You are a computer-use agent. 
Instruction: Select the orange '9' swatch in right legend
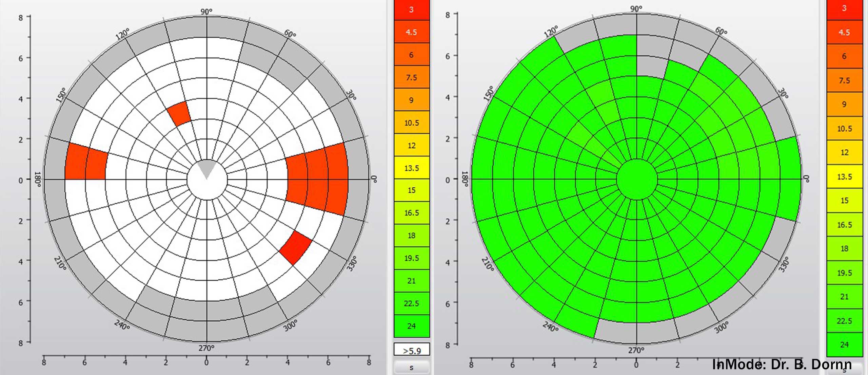844,104
